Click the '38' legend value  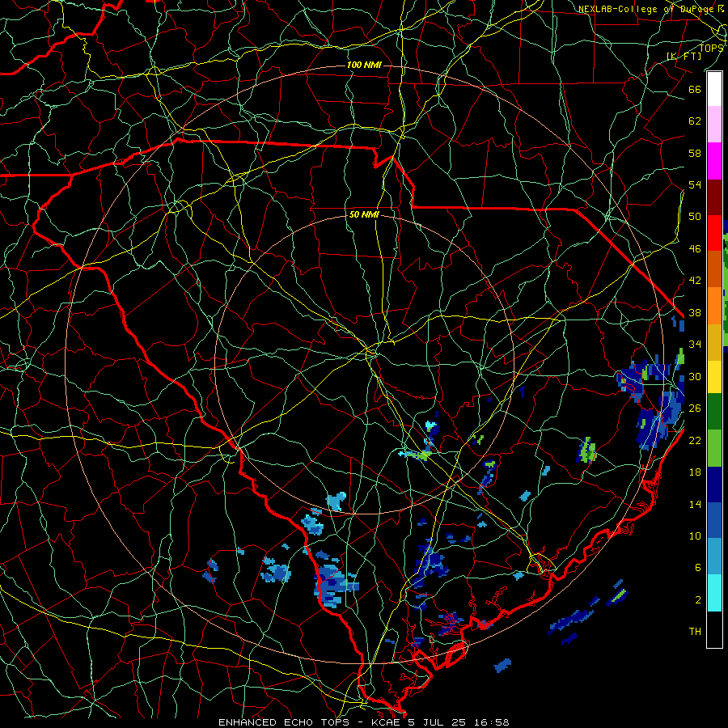tap(695, 312)
